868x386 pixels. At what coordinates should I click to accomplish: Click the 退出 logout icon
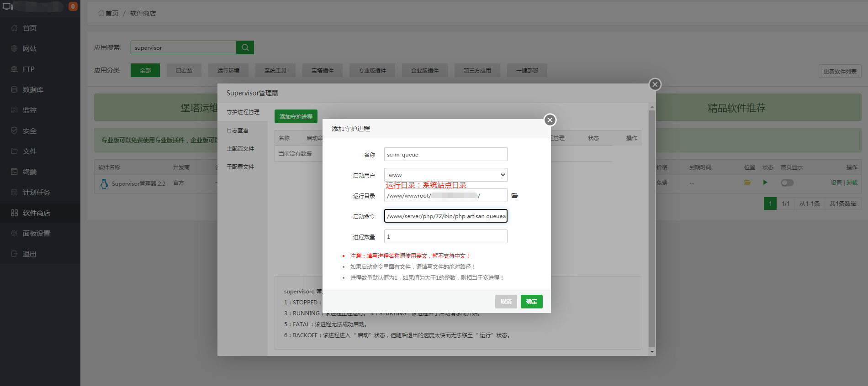pyautogui.click(x=14, y=254)
